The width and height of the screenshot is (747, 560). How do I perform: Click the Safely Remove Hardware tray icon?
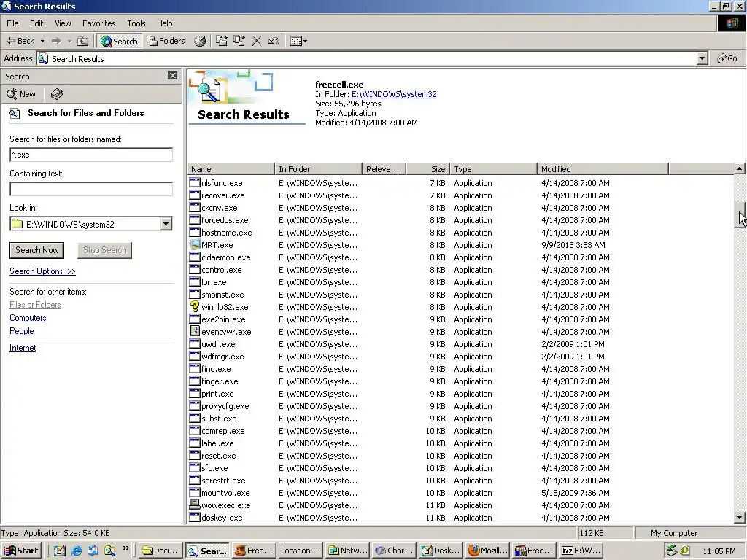[x=671, y=551]
